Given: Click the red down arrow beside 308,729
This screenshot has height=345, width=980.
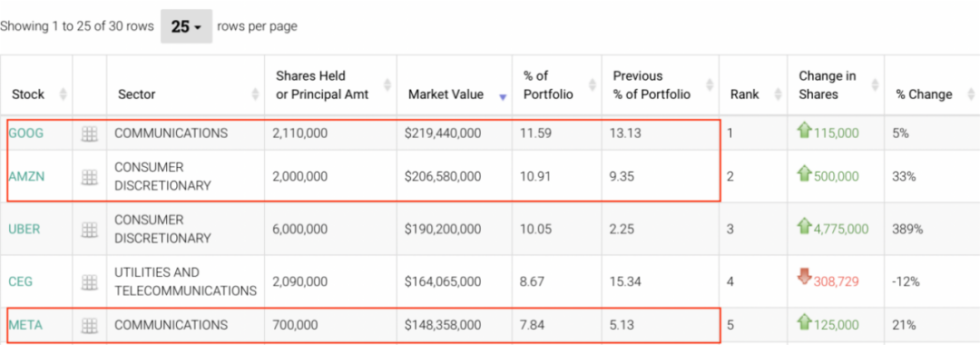Looking at the screenshot, I should (804, 276).
